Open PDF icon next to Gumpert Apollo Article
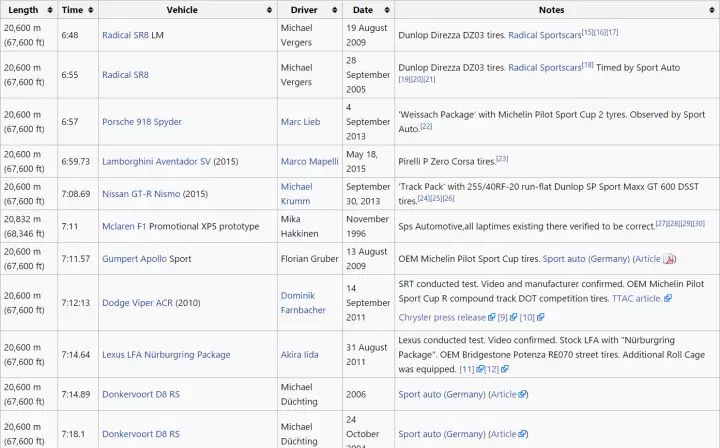720x448 pixels. tap(668, 259)
